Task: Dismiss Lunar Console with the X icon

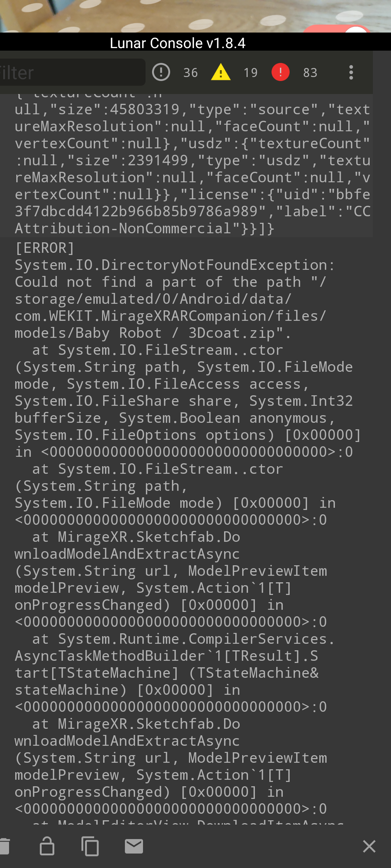Action: [x=369, y=846]
